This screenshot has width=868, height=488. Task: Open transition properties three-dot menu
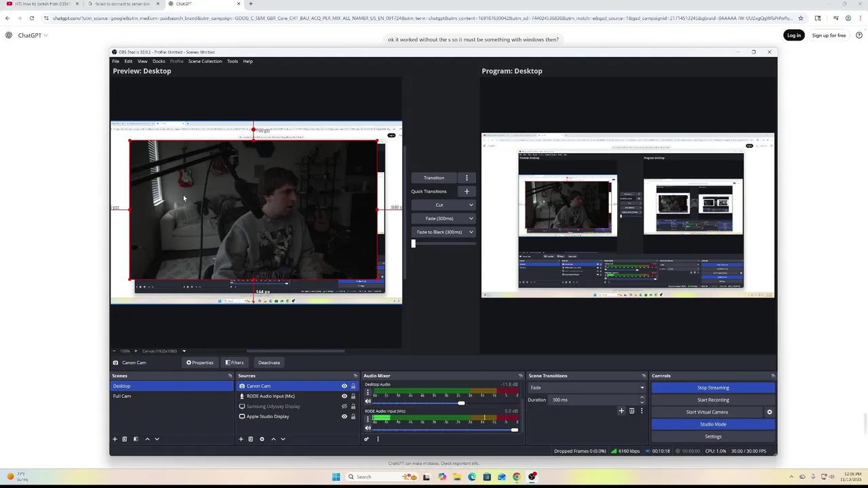642,411
